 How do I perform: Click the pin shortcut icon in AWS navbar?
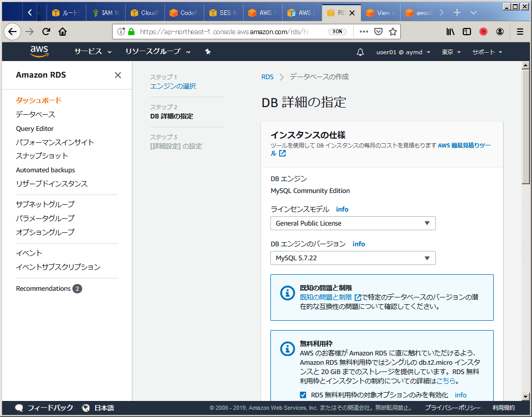pyautogui.click(x=208, y=52)
